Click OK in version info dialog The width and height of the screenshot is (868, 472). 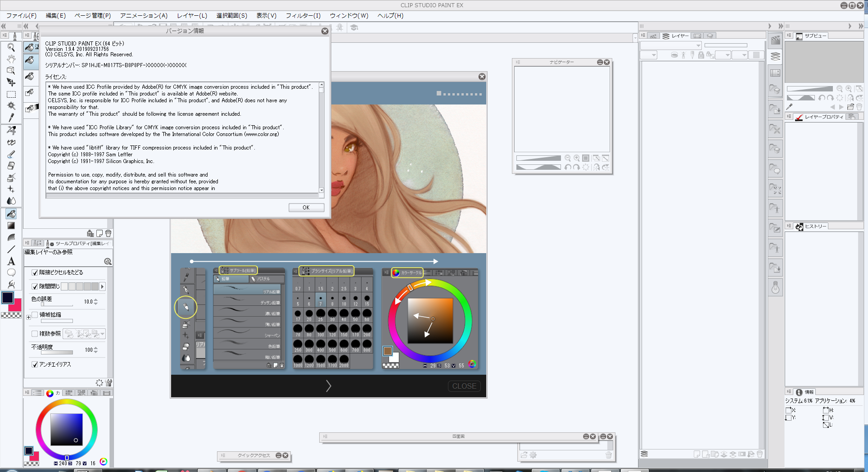coord(306,208)
